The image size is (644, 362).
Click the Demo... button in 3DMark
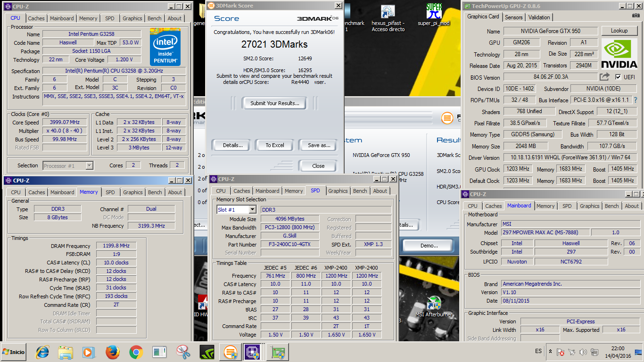(429, 246)
